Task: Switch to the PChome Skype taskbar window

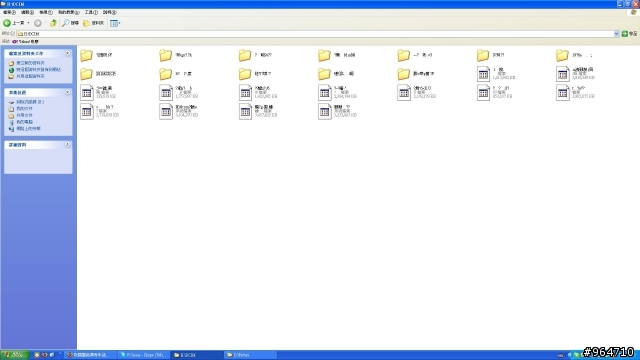Action: [x=144, y=355]
